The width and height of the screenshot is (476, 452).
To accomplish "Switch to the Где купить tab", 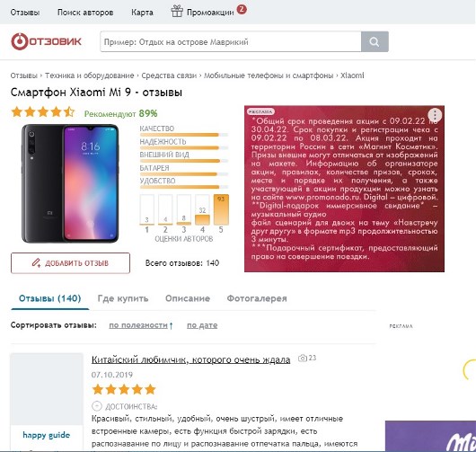I will [x=123, y=298].
